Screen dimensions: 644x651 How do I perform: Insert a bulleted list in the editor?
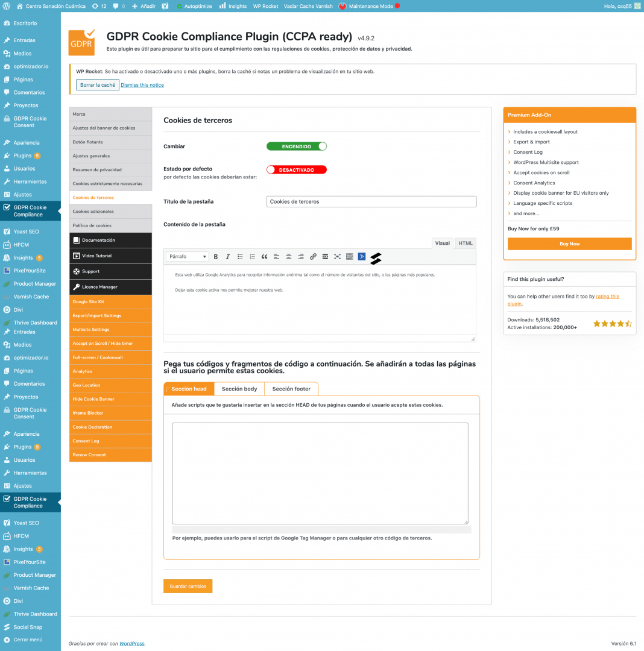240,257
